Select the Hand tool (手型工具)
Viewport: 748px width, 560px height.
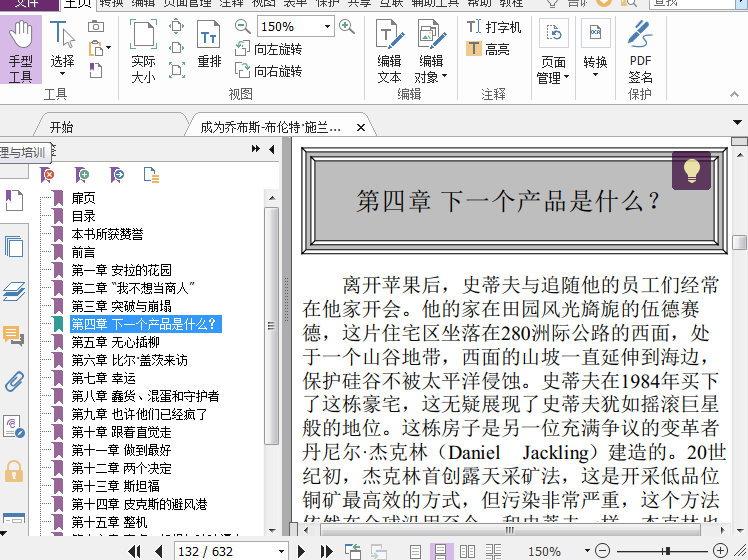(21, 50)
